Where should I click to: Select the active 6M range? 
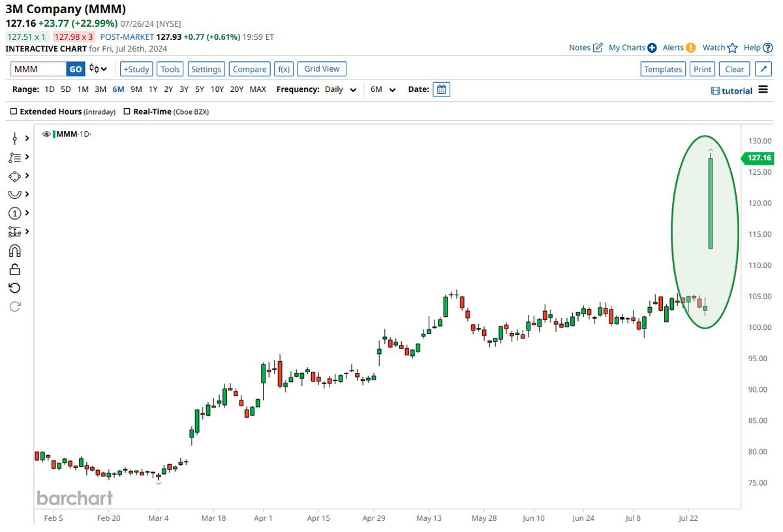118,89
